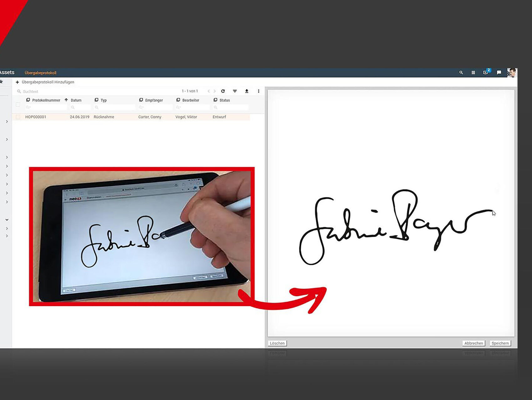Viewport: 532px width, 400px height.
Task: Expand the first sidebar chevron item
Action: 7,121
